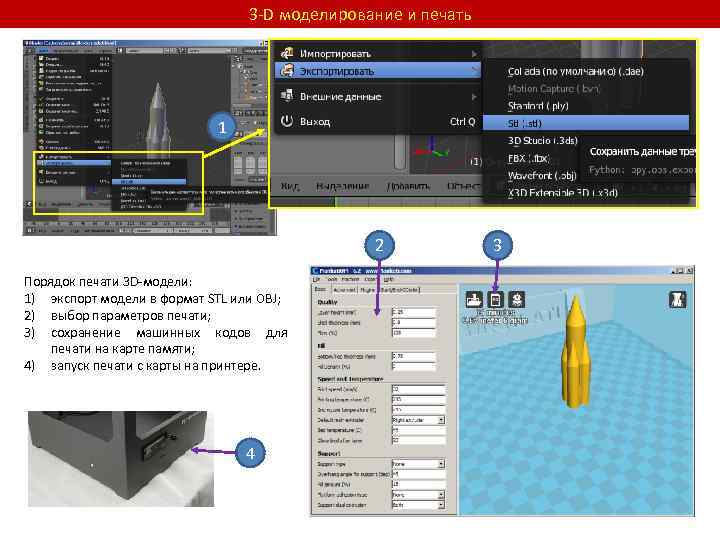Choose Stl (.stl) export option
This screenshot has width=720, height=540.
click(586, 123)
